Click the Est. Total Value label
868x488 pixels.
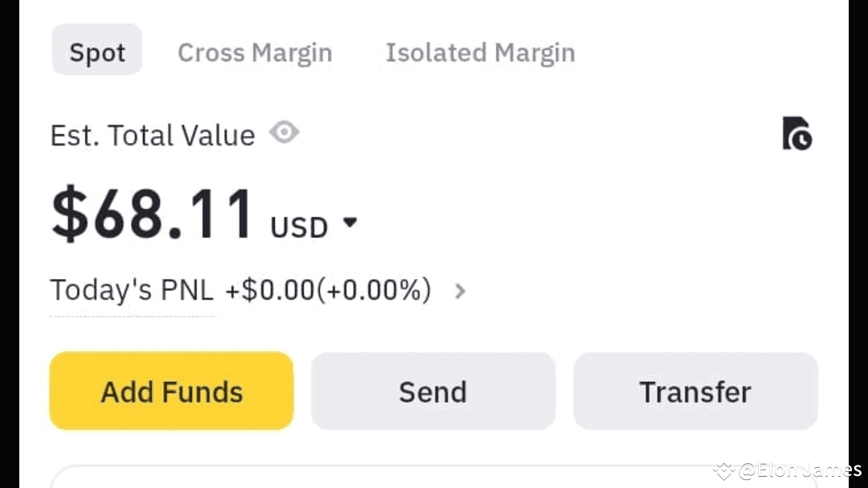[x=153, y=135]
